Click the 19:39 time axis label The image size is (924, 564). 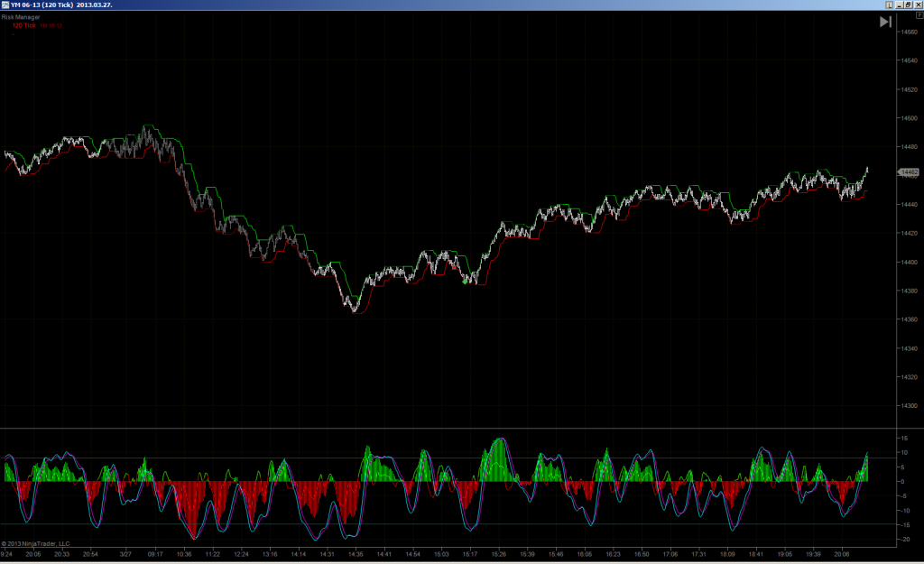[813, 554]
